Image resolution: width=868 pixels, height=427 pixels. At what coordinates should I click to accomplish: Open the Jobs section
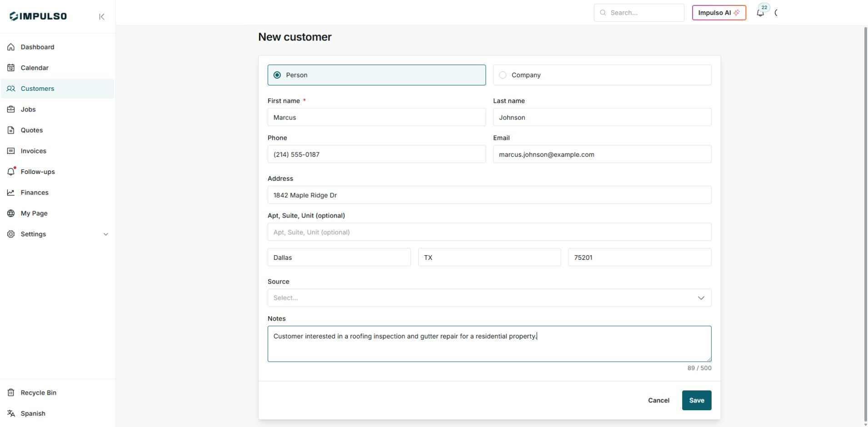click(57, 109)
